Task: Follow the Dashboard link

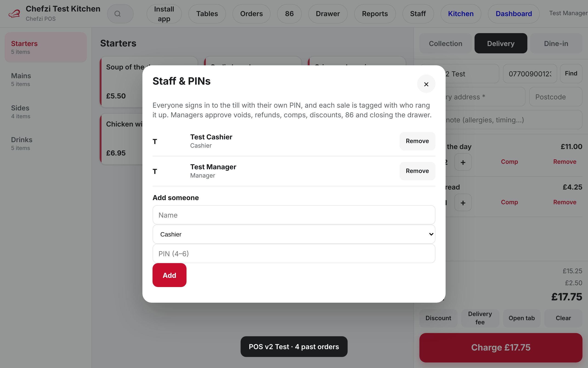Action: click(x=514, y=14)
